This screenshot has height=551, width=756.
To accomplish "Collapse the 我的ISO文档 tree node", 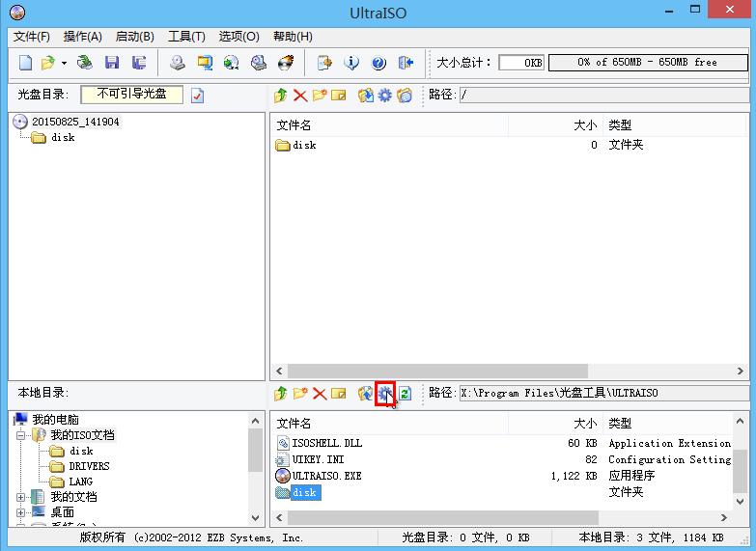I will (x=20, y=435).
